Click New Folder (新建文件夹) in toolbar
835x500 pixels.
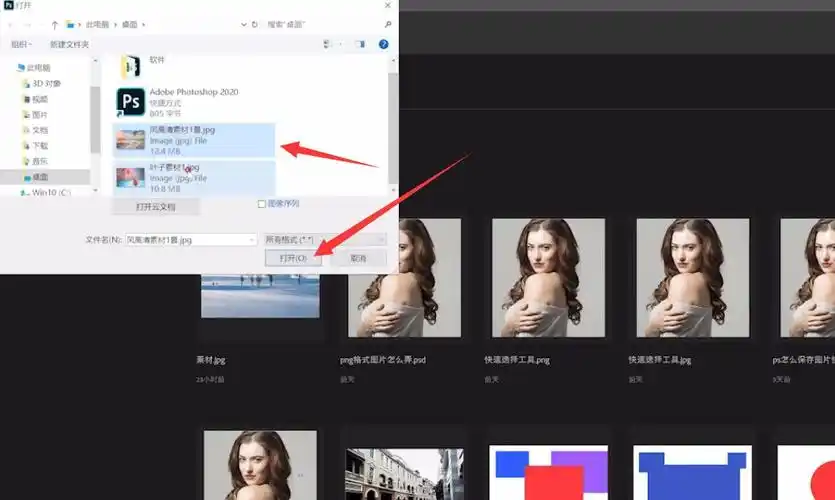tap(69, 44)
